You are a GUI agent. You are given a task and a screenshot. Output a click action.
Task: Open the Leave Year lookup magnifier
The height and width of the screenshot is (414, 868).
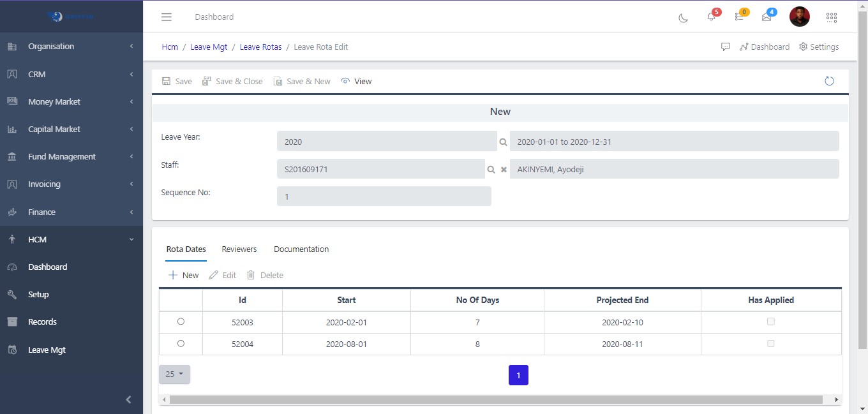tap(504, 141)
